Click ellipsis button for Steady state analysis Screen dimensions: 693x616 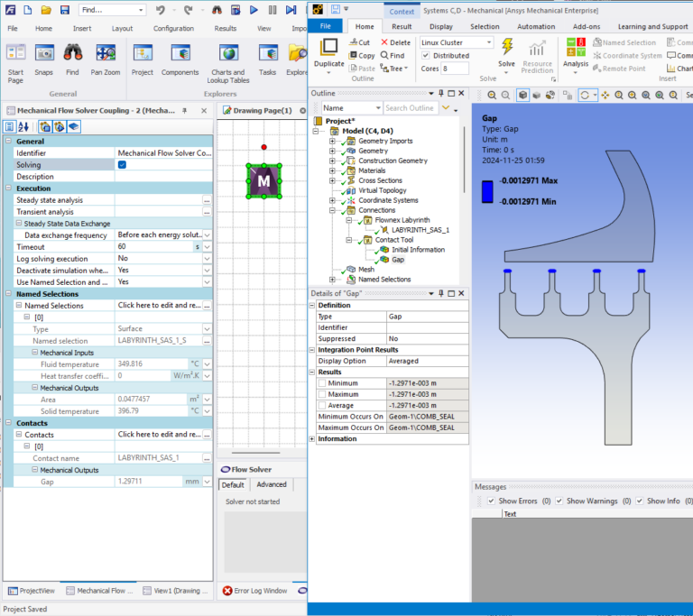tap(207, 200)
